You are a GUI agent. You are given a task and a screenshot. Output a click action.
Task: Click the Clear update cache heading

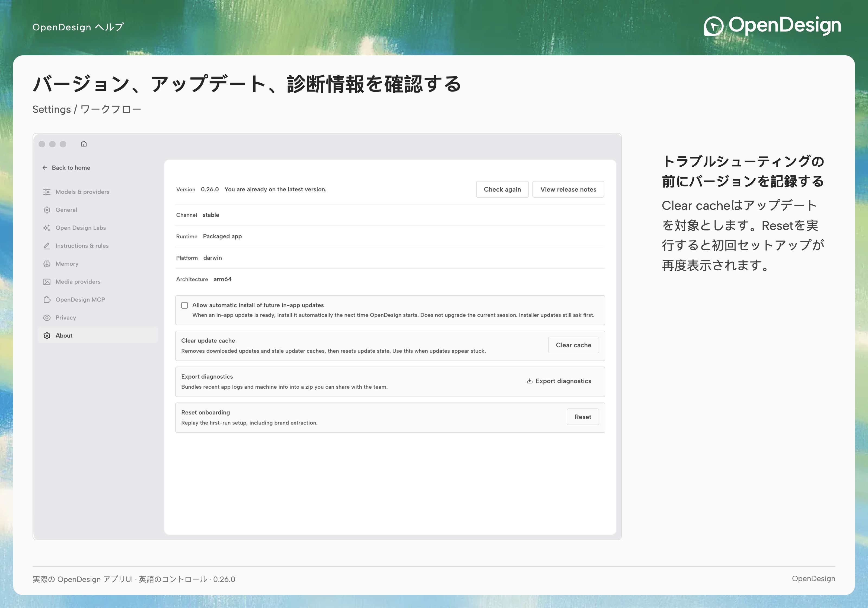[208, 341]
